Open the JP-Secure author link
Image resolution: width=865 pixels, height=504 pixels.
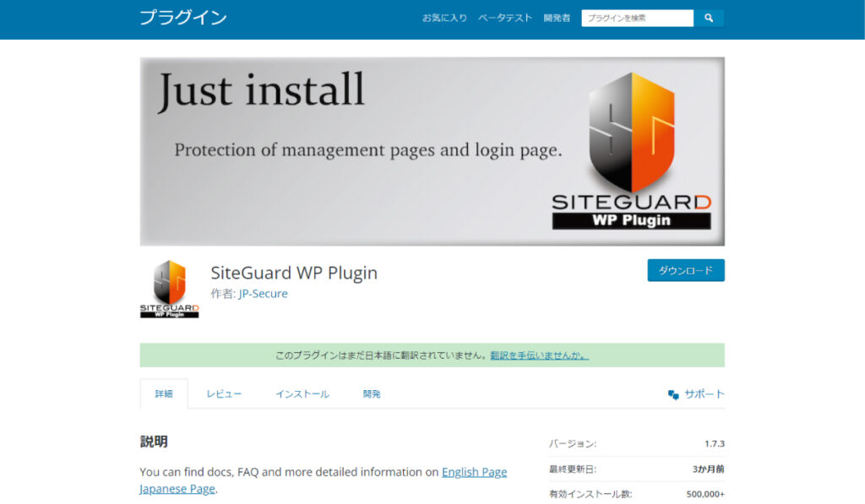click(264, 293)
